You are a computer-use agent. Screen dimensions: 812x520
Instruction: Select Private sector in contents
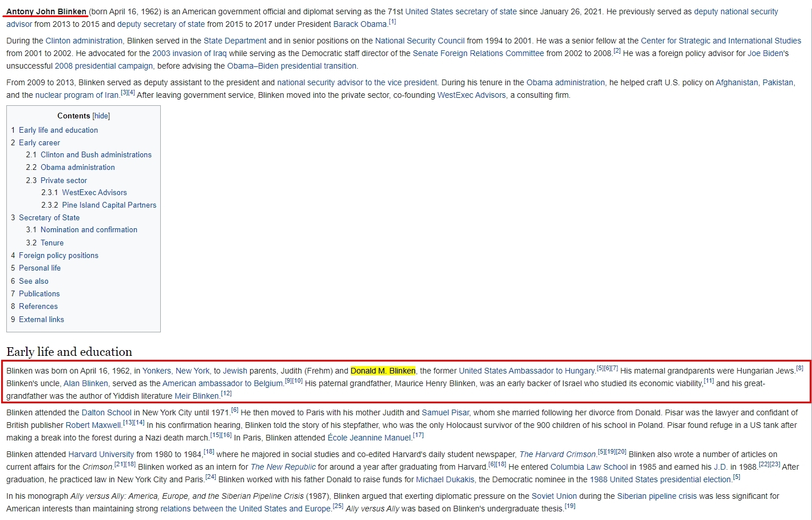tap(64, 180)
